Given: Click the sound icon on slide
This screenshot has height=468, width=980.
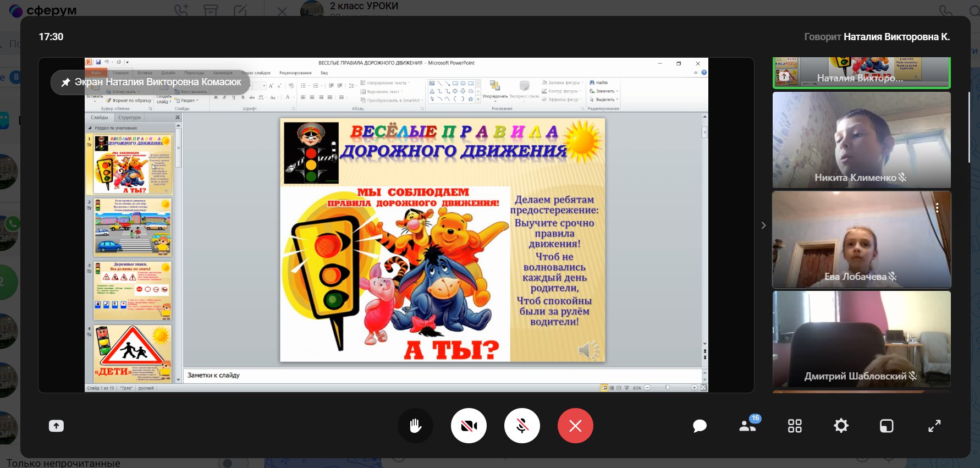Looking at the screenshot, I should click(x=588, y=350).
